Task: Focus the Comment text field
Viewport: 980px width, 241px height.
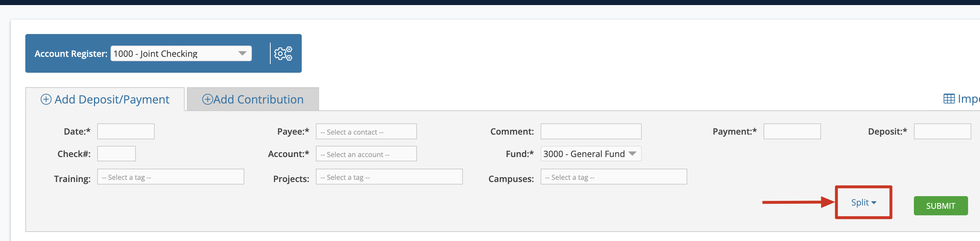Action: point(591,131)
